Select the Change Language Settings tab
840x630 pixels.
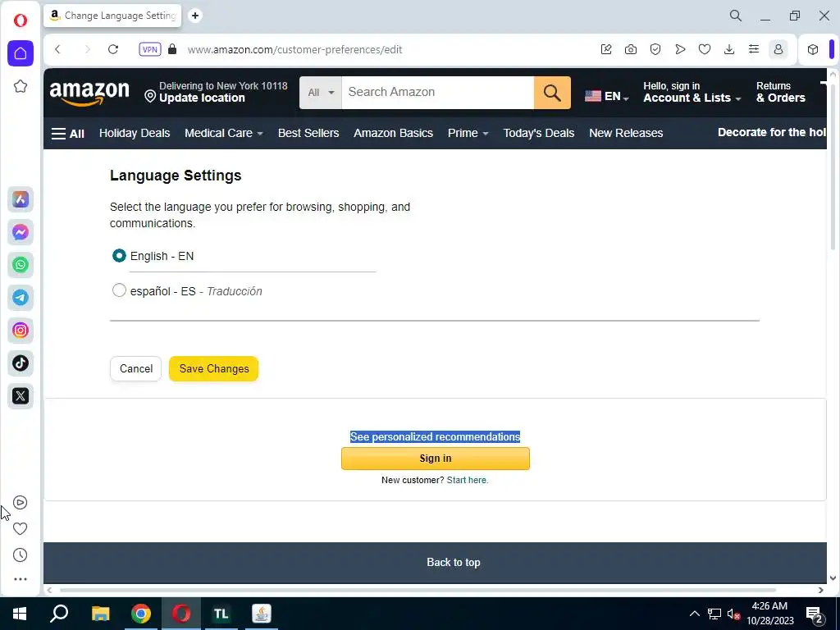pyautogui.click(x=112, y=16)
